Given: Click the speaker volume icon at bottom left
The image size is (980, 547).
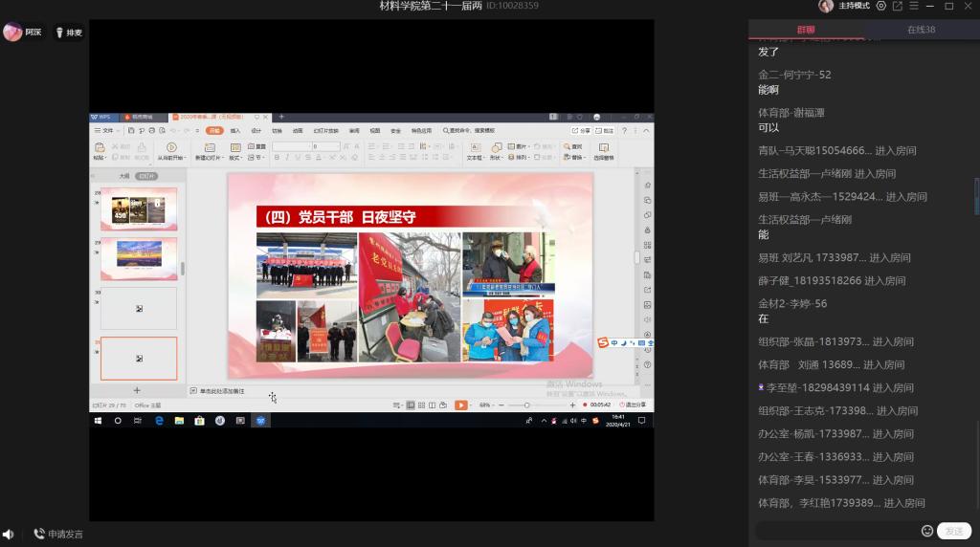Looking at the screenshot, I should click(x=9, y=535).
